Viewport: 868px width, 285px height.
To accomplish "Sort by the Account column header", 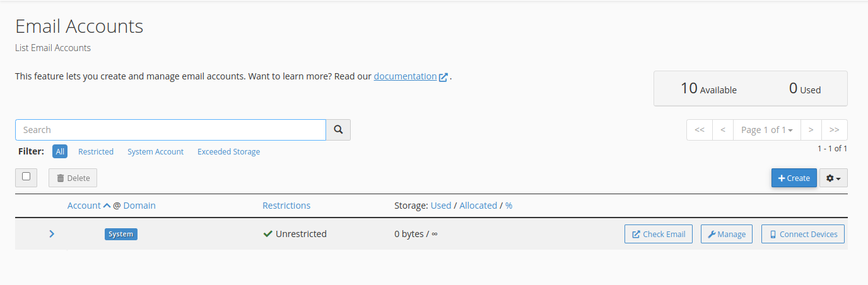I will click(84, 206).
